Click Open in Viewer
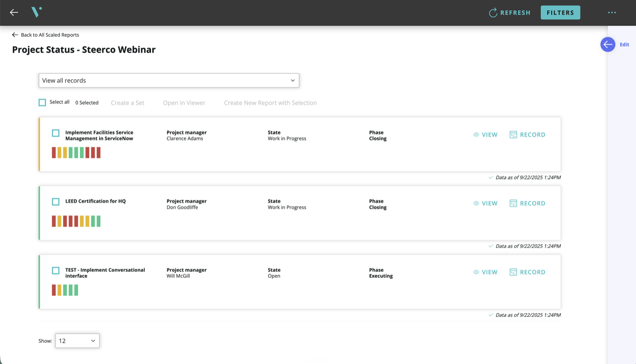The height and width of the screenshot is (364, 636). 184,103
